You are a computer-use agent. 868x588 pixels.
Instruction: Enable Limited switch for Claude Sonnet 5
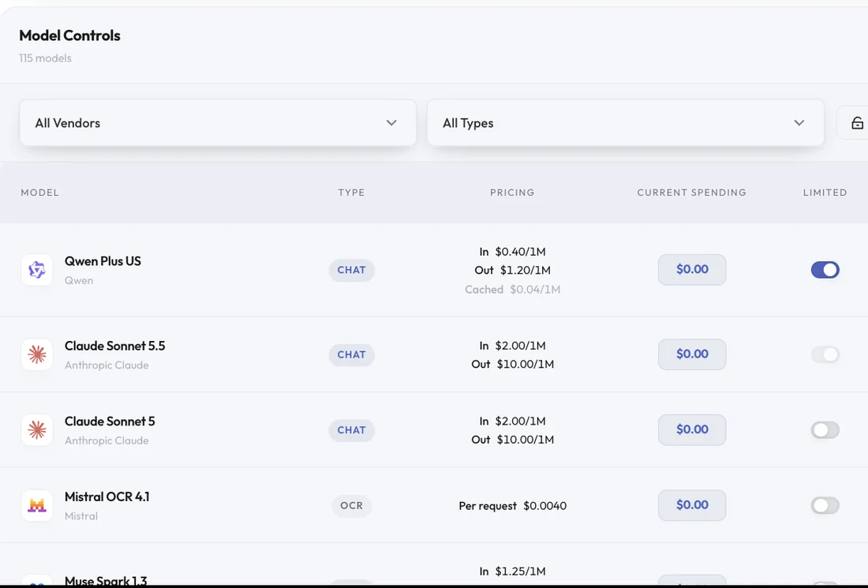point(825,429)
